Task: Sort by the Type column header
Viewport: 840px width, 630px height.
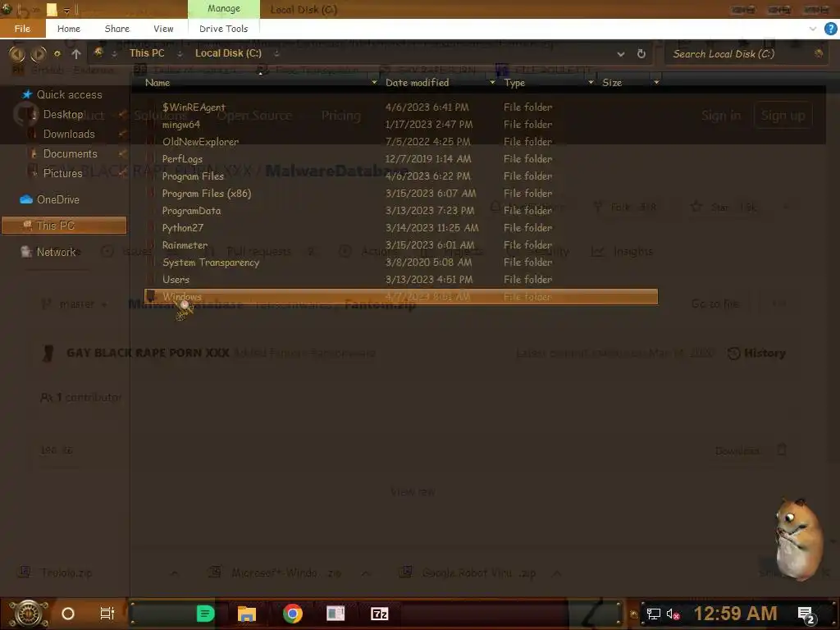Action: tap(514, 83)
